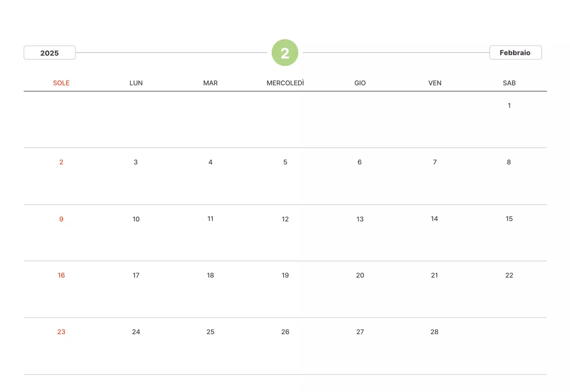Click on date 2 in red

click(61, 162)
